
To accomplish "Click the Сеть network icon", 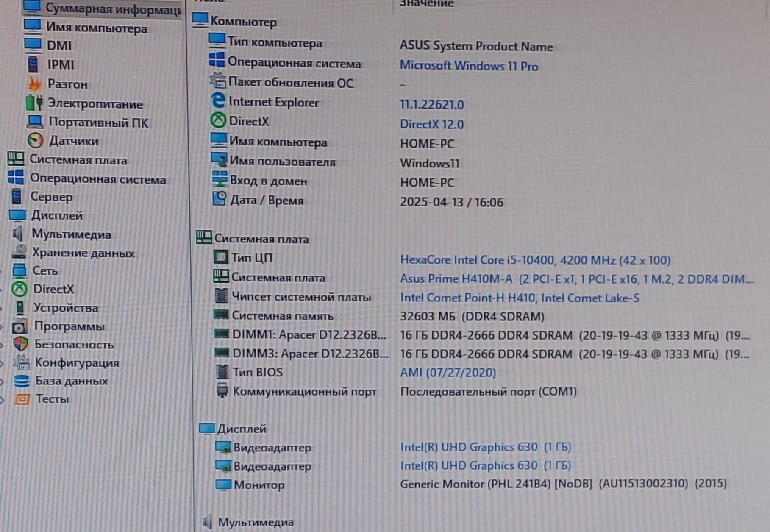I will [x=19, y=270].
